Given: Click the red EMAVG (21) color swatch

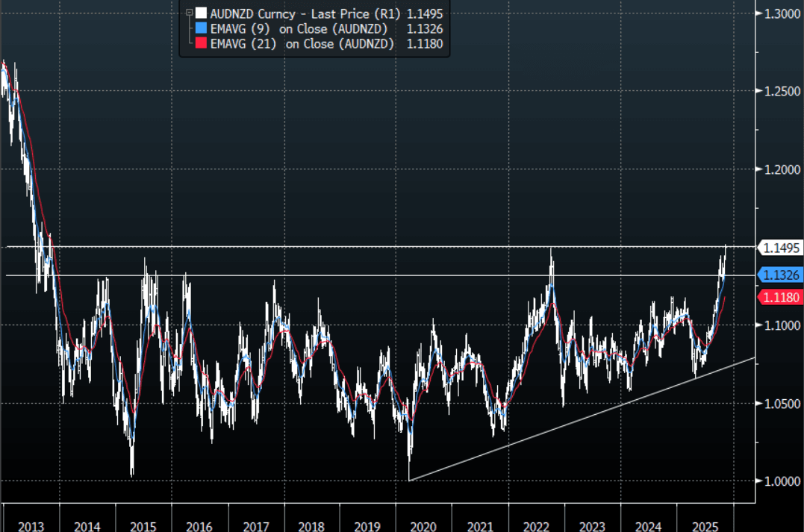Looking at the screenshot, I should 201,43.
